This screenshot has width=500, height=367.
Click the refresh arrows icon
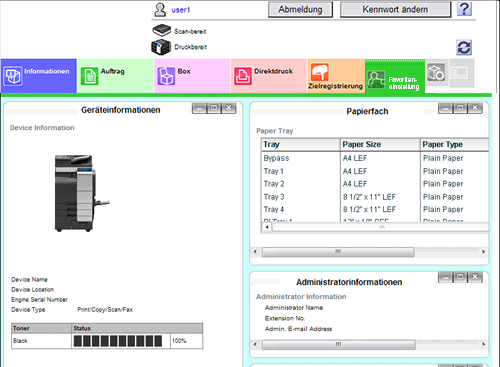tap(464, 48)
